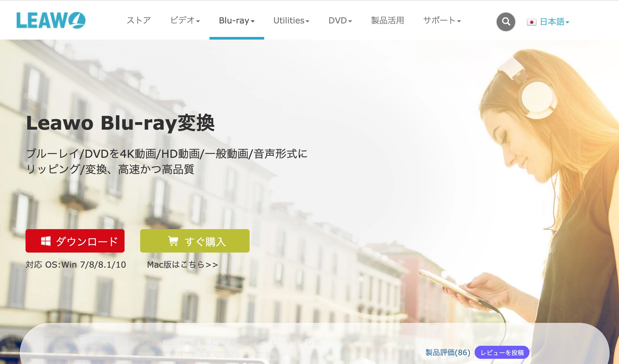Expand the ビデオ dropdown menu
Viewport: 619px width, 364px height.
(185, 20)
